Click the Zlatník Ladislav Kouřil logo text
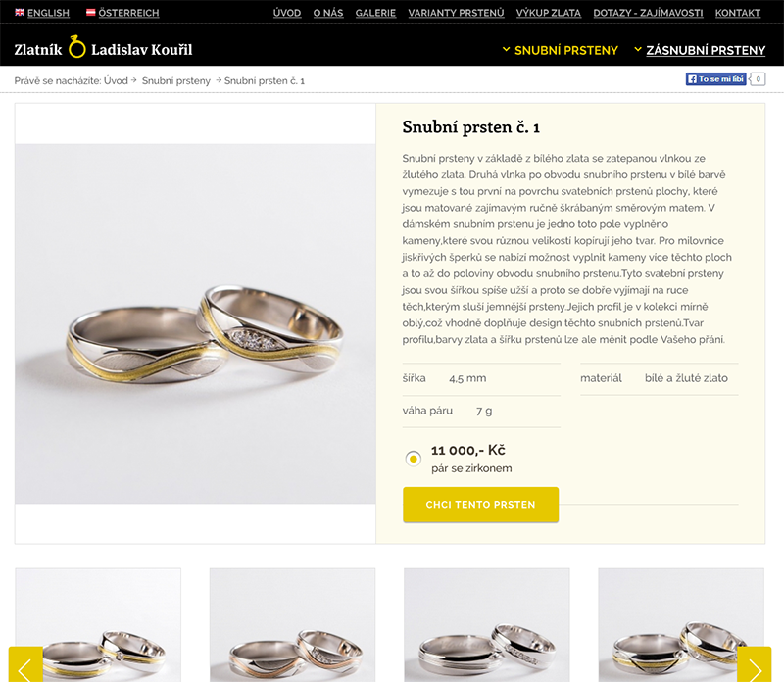784x682 pixels. [x=103, y=49]
